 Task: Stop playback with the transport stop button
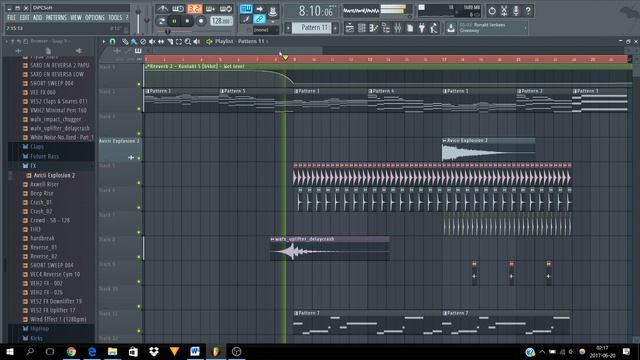click(187, 21)
